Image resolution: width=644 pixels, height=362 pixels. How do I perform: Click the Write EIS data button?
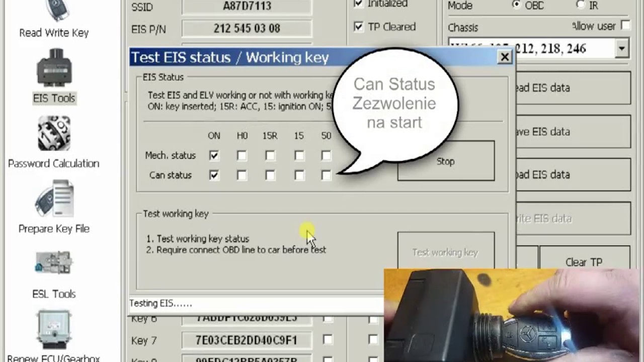[x=573, y=219]
